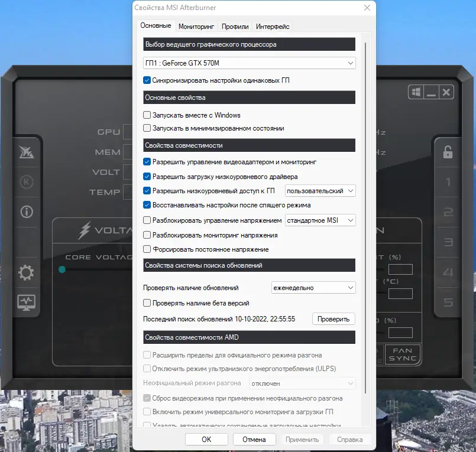Screen dimensions: 476x452
Task: Enable Проверять наличие бета версий
Action: (147, 303)
